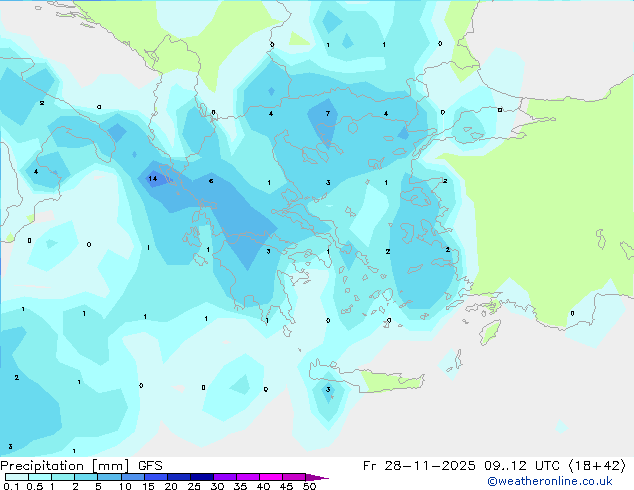Viewport: 634px width, 490px height.
Task: Click the 25–30 mm navy legend swatch
Action: click(202, 477)
